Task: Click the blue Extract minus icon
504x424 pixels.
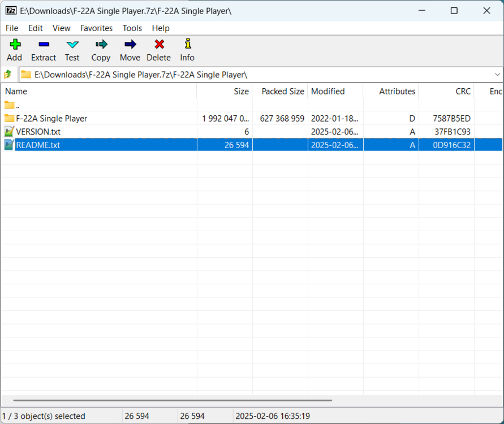Action: coord(44,45)
